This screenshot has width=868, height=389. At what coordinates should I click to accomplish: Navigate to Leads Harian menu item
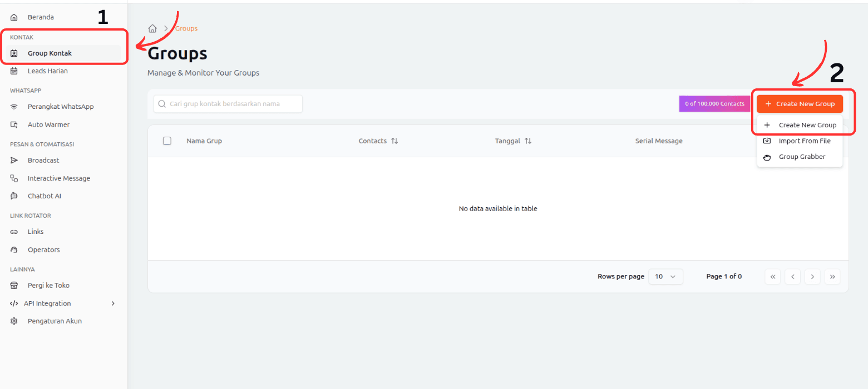tap(47, 71)
